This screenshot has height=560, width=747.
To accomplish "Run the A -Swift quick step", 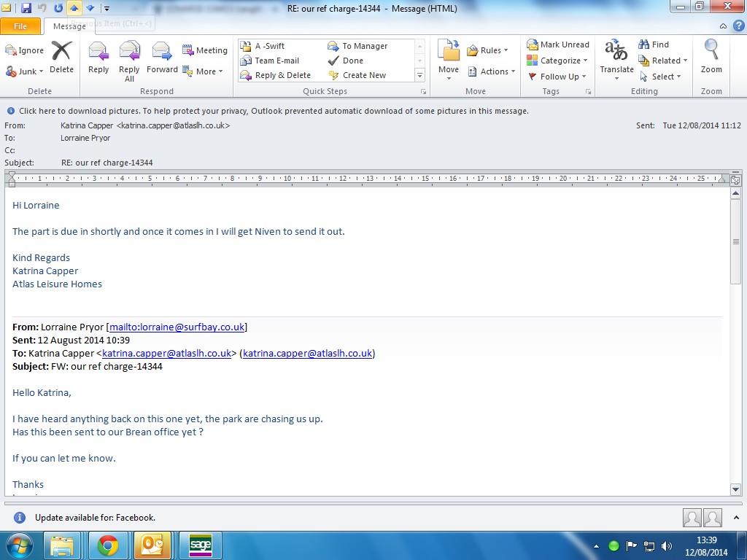I will [263, 46].
